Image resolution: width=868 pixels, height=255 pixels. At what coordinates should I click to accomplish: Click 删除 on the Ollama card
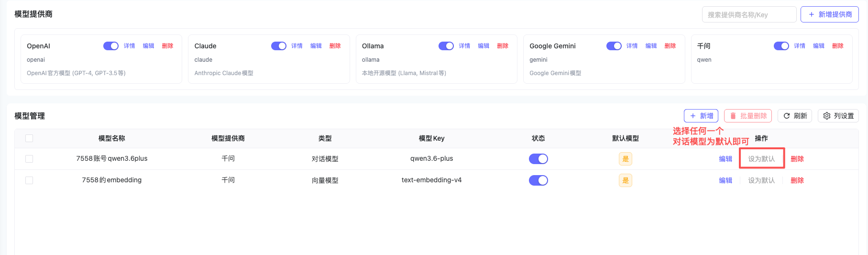503,46
